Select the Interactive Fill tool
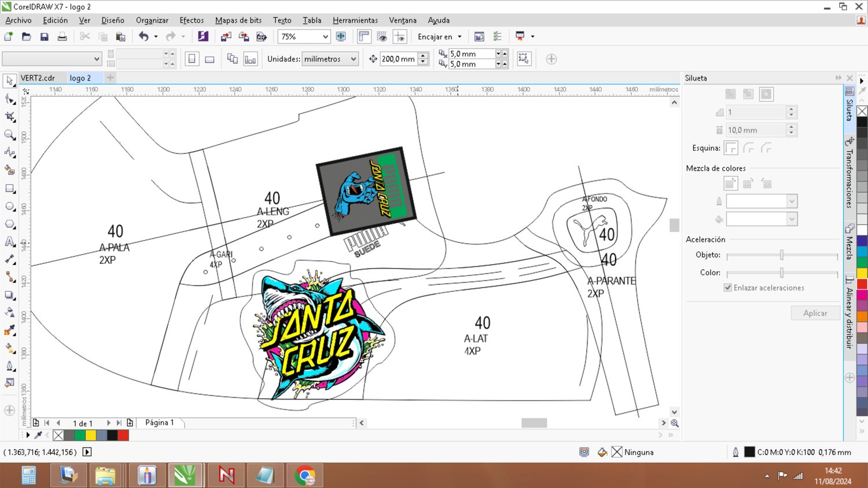Screen dimensions: 868x488 (9, 348)
